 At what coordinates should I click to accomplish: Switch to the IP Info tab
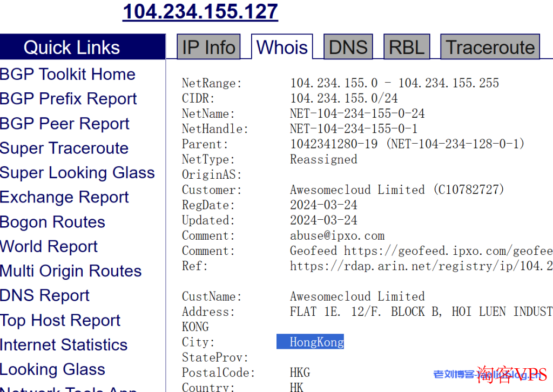tap(208, 47)
